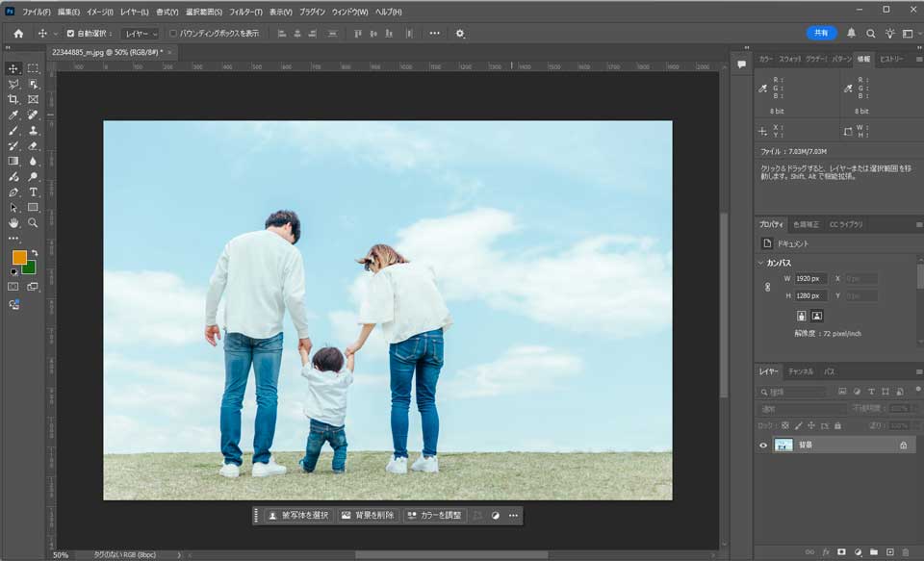Open the workspace switcher dropdown
924x561 pixels.
tap(911, 34)
